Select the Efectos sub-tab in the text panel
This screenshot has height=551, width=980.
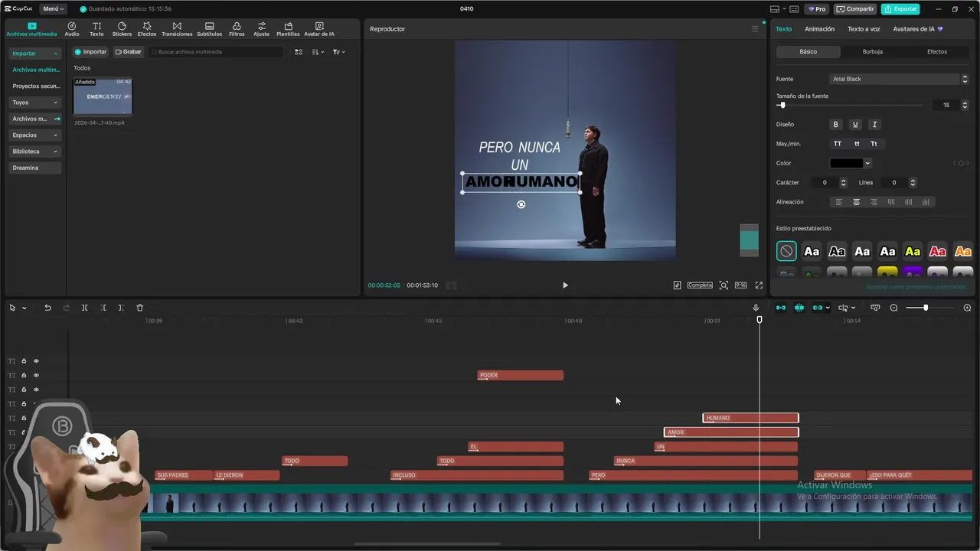[x=937, y=52]
